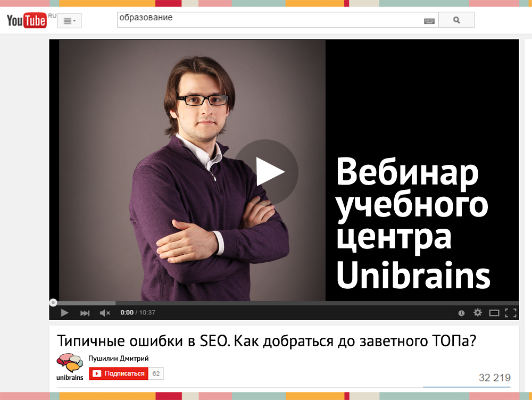The width and height of the screenshot is (532, 400).
Task: Click the YouTube logo
Action: [27, 20]
